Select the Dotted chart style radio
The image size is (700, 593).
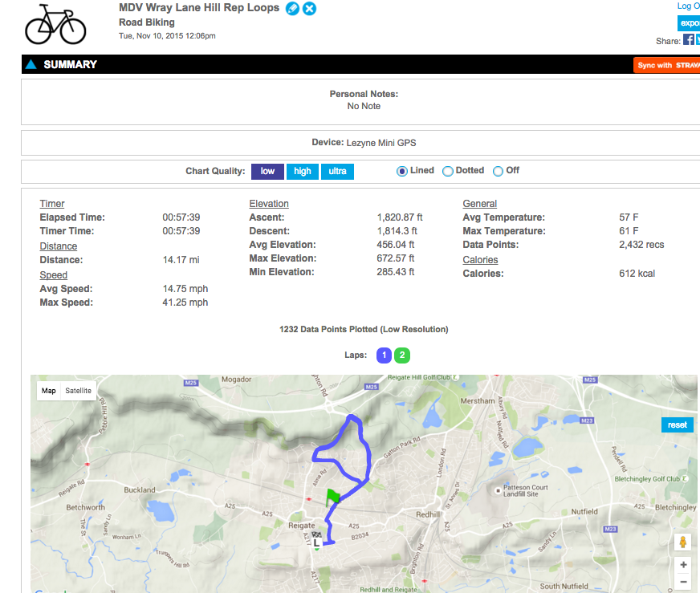click(x=448, y=171)
